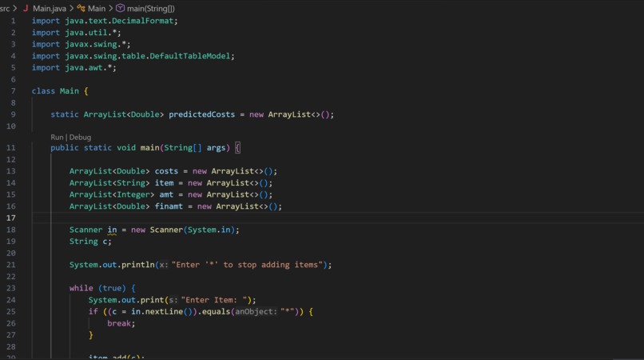Click 'ArrayList<String>' type on line 14
Image resolution: width=644 pixels, height=360 pixels.
[x=109, y=182]
